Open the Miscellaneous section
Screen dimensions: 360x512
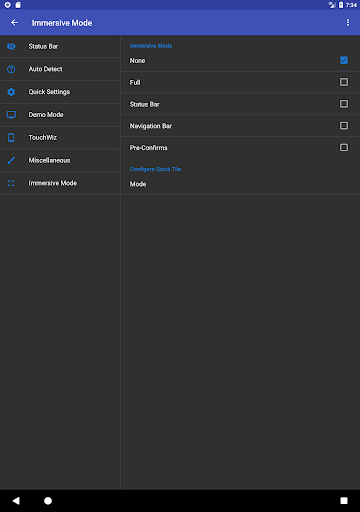coord(60,160)
